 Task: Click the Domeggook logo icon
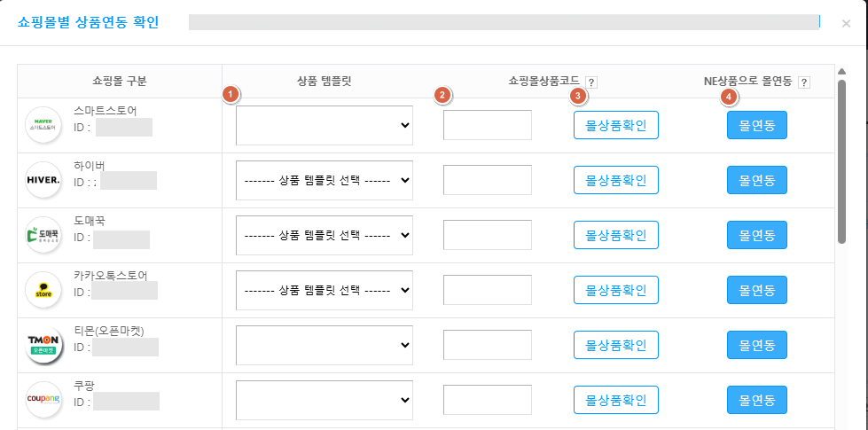(45, 235)
